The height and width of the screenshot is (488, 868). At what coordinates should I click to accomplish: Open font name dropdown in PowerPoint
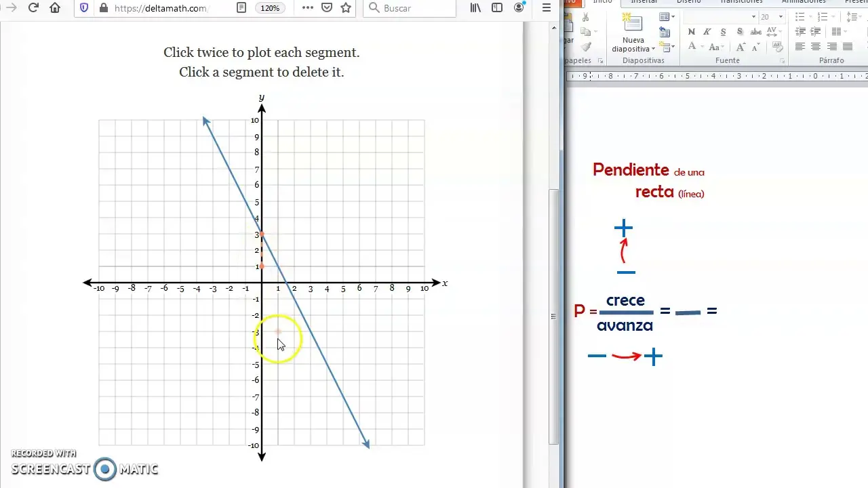tap(753, 17)
